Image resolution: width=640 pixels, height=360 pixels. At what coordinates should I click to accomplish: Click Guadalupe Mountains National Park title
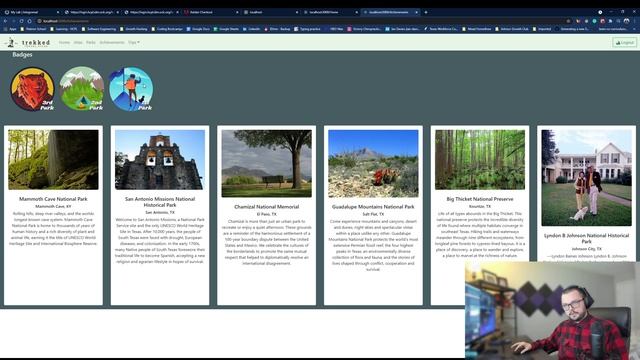point(373,207)
